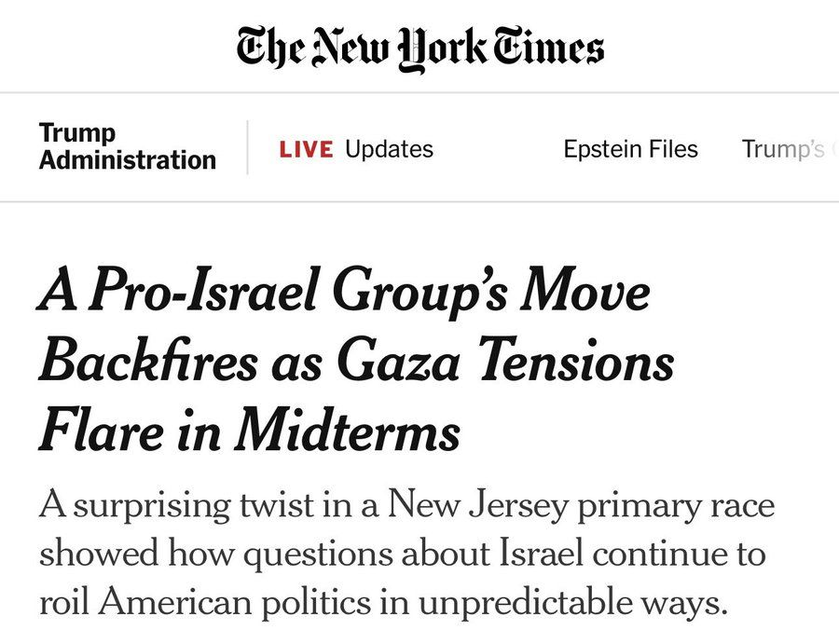The image size is (839, 644).
Task: Go to the Epstein Files tab
Action: pos(630,149)
